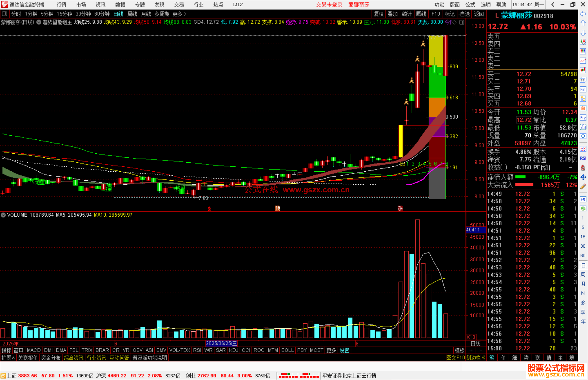Click the F12 trading sidebar icon
Screen dimensions: 588x380
(583, 118)
